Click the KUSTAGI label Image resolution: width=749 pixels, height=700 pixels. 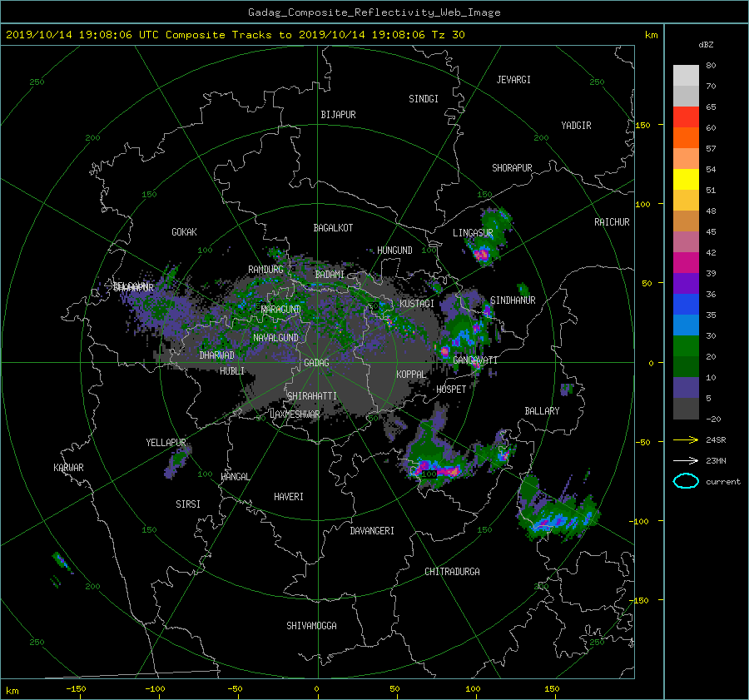pyautogui.click(x=417, y=304)
